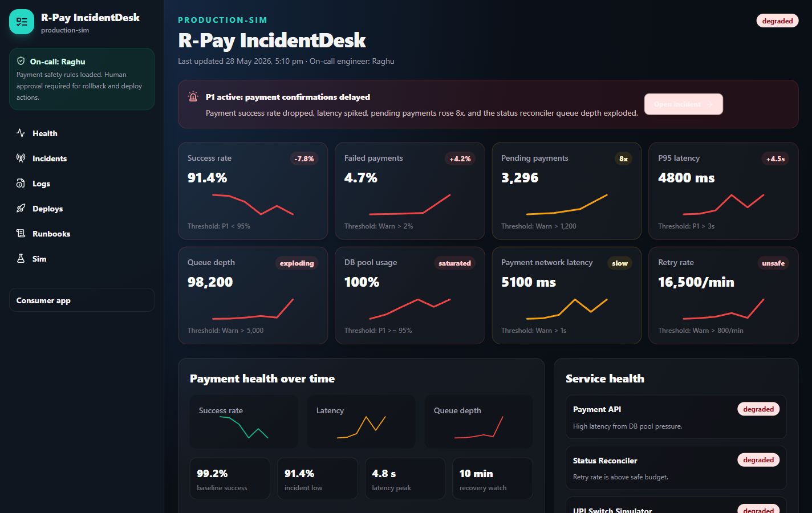
Task: Click the Consumer app button
Action: (82, 300)
